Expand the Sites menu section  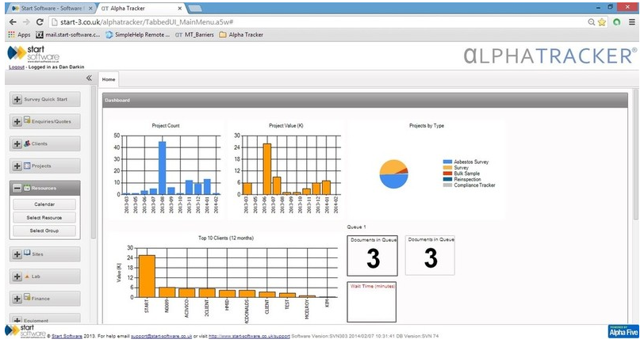[x=17, y=254]
